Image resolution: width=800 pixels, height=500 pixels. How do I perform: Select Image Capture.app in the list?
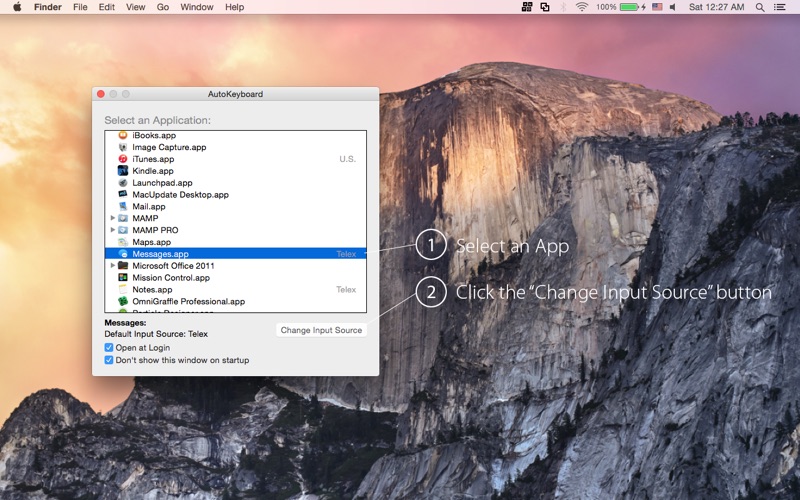pyautogui.click(x=169, y=147)
